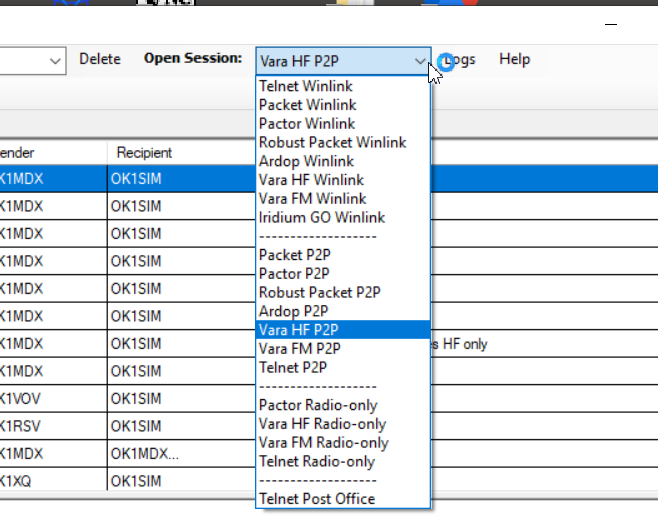Click the subject text ending 'HF only'
658x530 pixels.
460,345
